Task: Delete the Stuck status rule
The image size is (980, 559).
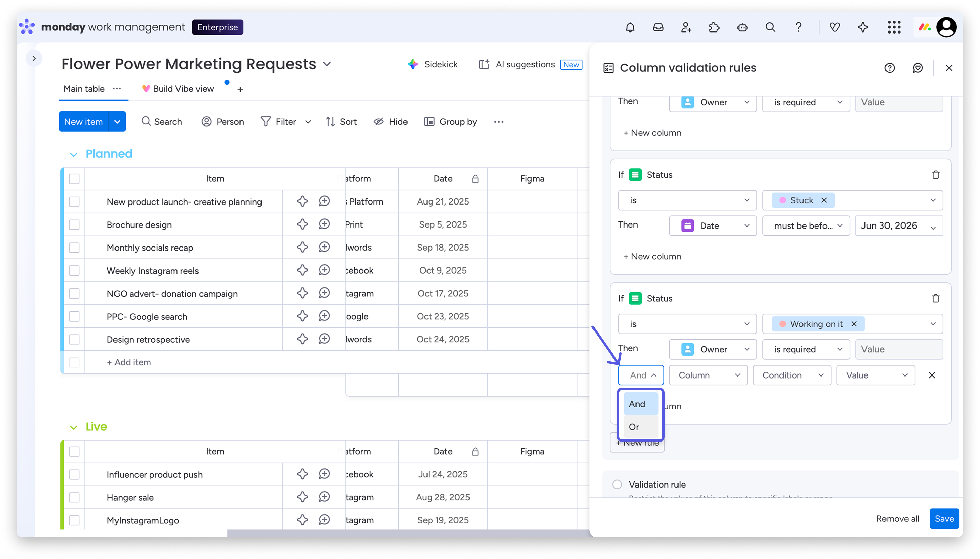Action: tap(936, 175)
